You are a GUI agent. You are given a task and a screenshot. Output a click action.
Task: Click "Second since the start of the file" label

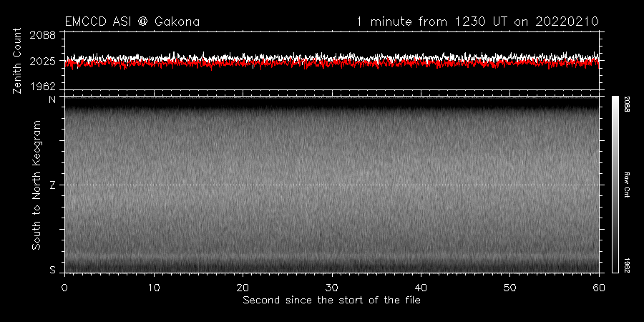click(x=331, y=300)
